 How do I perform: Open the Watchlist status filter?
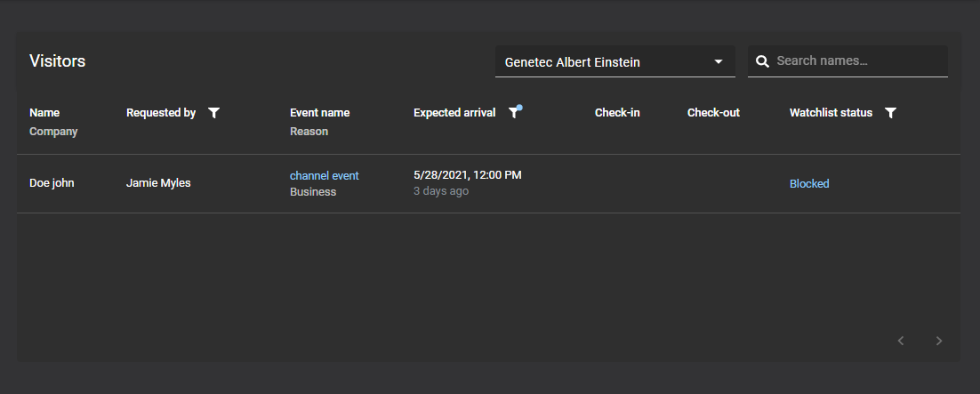coord(891,113)
